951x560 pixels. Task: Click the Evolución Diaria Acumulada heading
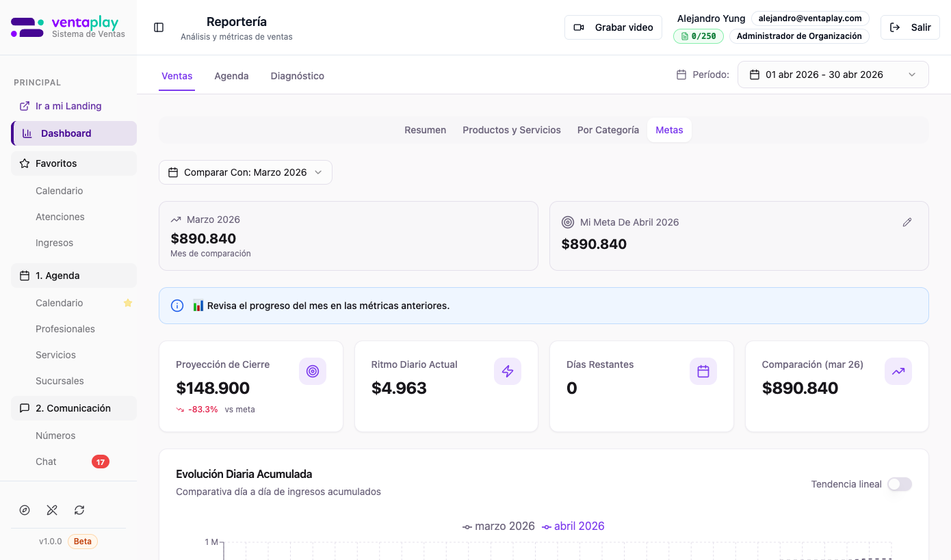point(244,474)
